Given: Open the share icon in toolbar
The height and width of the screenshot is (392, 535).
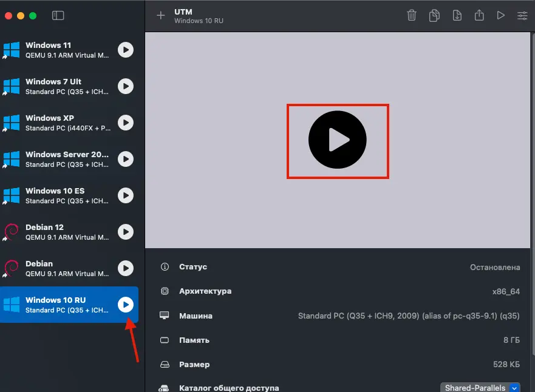Looking at the screenshot, I should tap(479, 15).
